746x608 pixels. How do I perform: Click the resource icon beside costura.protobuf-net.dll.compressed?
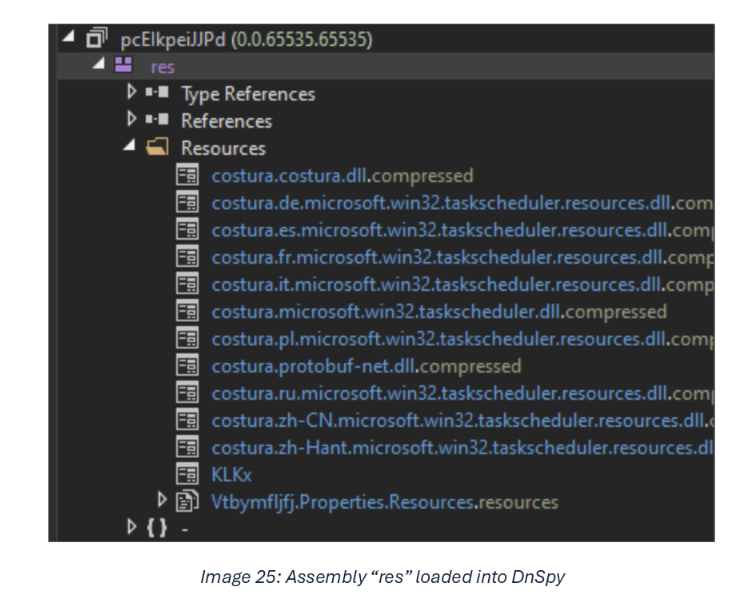187,365
